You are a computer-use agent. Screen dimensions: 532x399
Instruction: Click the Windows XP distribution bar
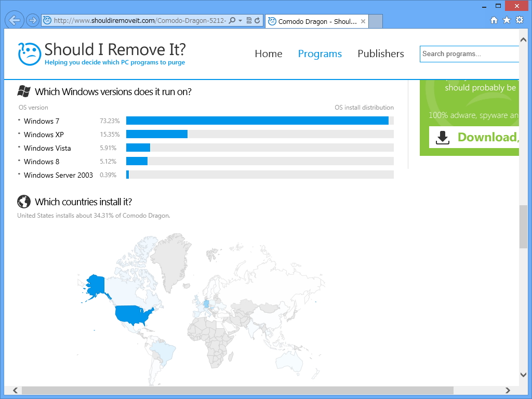[x=260, y=134]
